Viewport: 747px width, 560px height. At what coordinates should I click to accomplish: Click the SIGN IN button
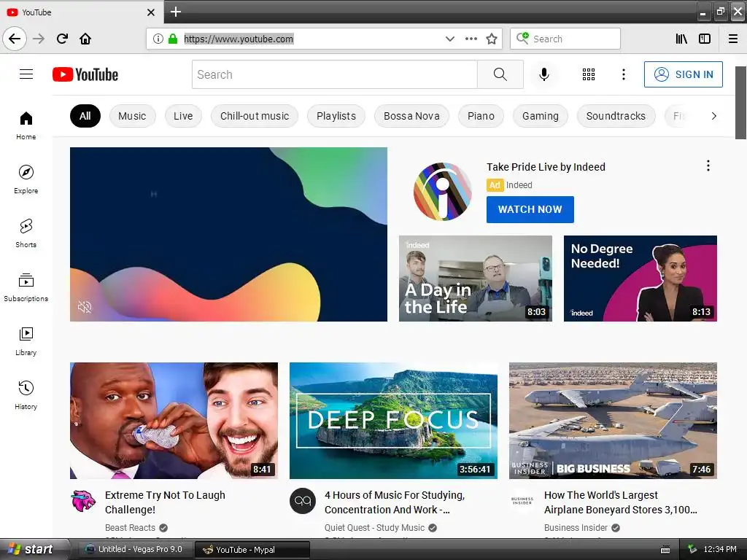coord(683,74)
